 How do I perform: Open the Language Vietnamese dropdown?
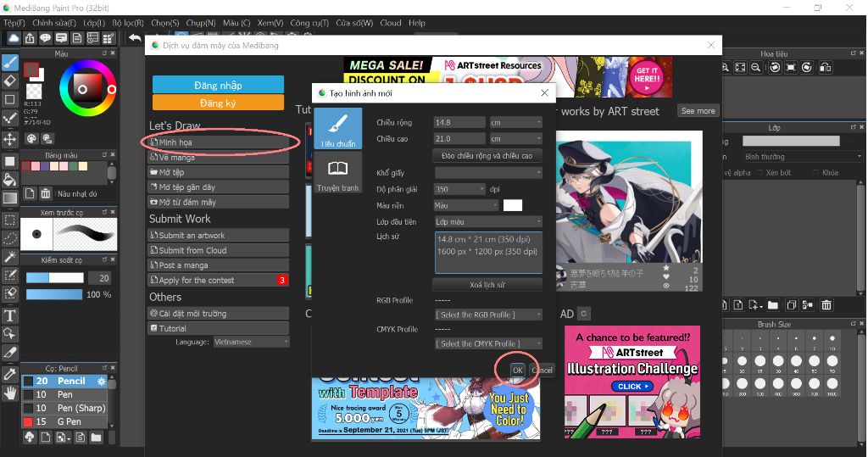251,342
